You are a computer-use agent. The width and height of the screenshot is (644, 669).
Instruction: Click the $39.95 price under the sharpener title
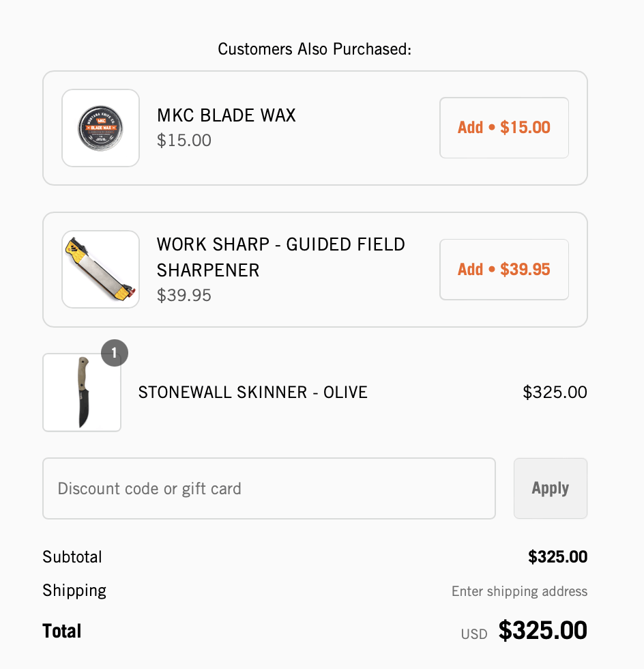pos(184,296)
